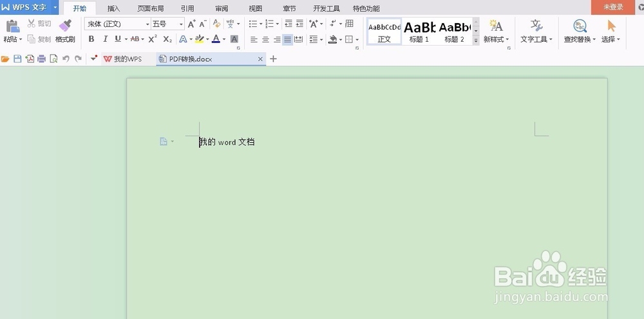Image resolution: width=644 pixels, height=319 pixels.
Task: Expand the styles gallery more arrow
Action: 476,40
